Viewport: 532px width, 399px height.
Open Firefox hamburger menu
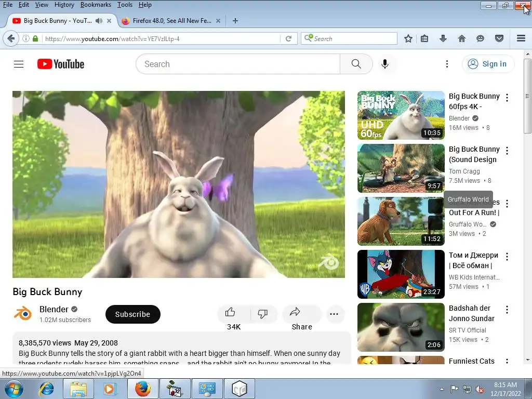521,38
